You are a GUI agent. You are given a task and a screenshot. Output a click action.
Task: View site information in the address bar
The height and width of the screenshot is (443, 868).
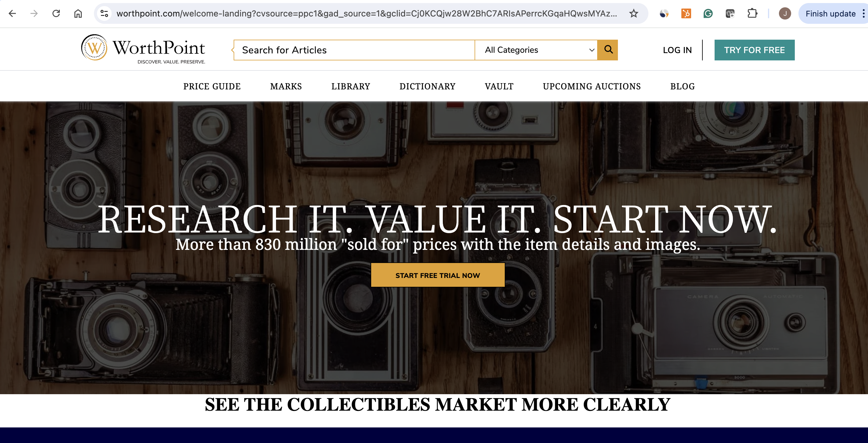(104, 13)
